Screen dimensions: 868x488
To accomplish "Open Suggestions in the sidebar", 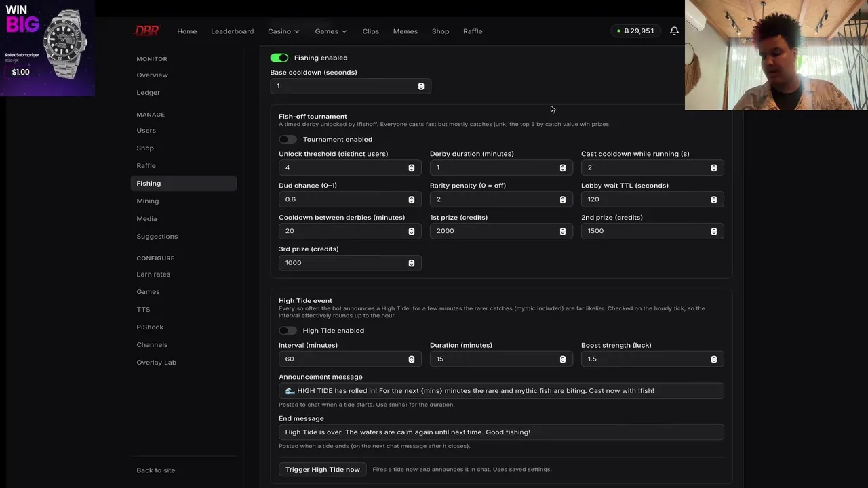I will click(x=157, y=236).
